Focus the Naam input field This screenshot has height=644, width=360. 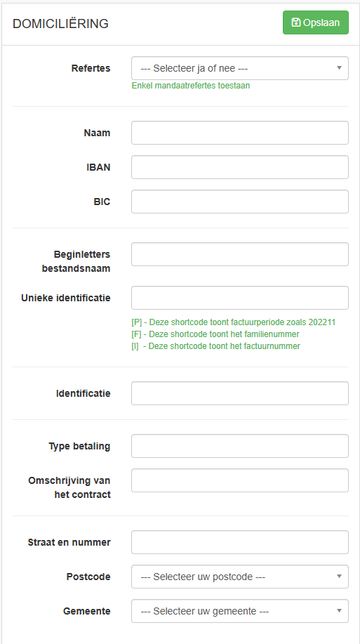240,133
